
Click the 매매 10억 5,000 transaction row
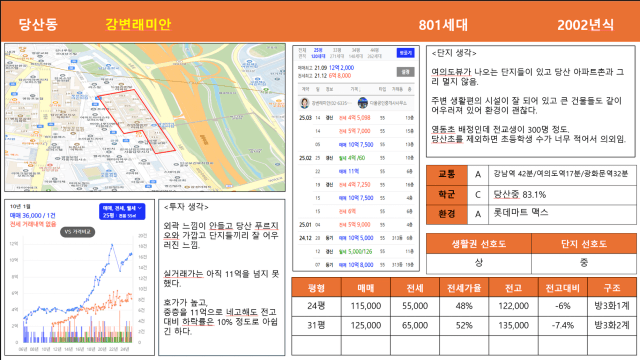(x=356, y=238)
